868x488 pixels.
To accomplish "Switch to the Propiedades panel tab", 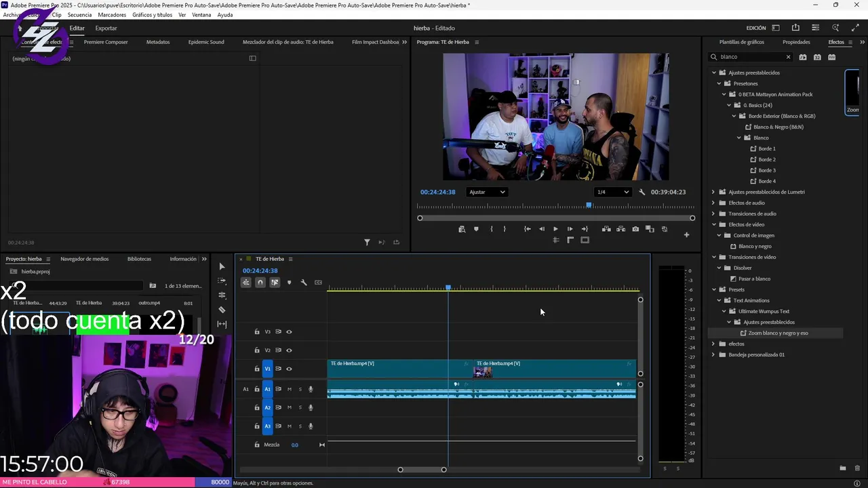I will 796,42.
